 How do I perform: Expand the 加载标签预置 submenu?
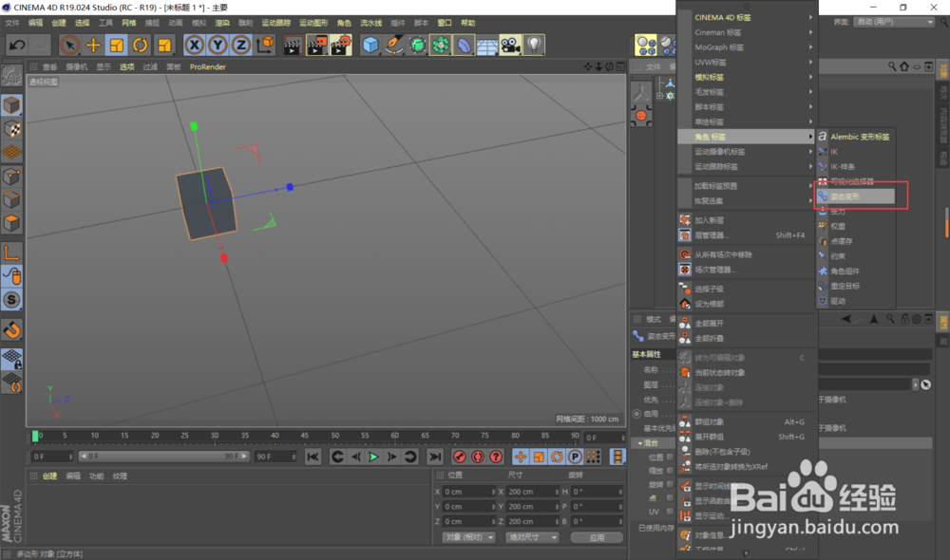point(747,186)
